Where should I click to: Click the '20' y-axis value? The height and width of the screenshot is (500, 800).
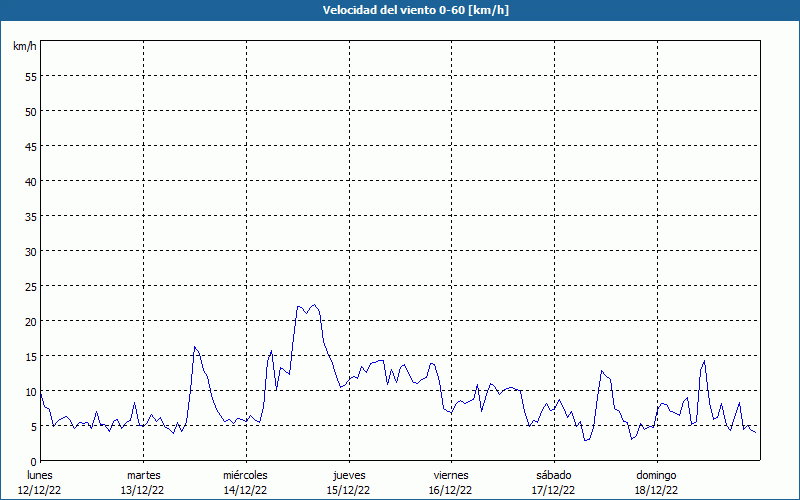tap(31, 321)
